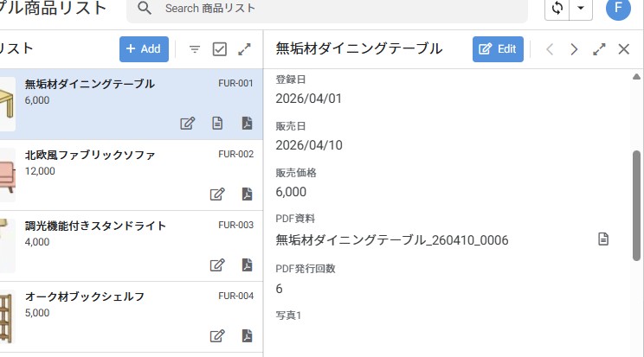Click PDF icon on FUR-002 sofa row

point(247,194)
